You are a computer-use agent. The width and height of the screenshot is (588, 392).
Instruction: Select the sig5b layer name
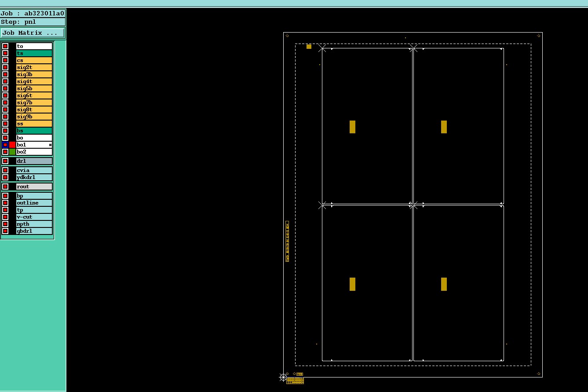pyautogui.click(x=34, y=88)
